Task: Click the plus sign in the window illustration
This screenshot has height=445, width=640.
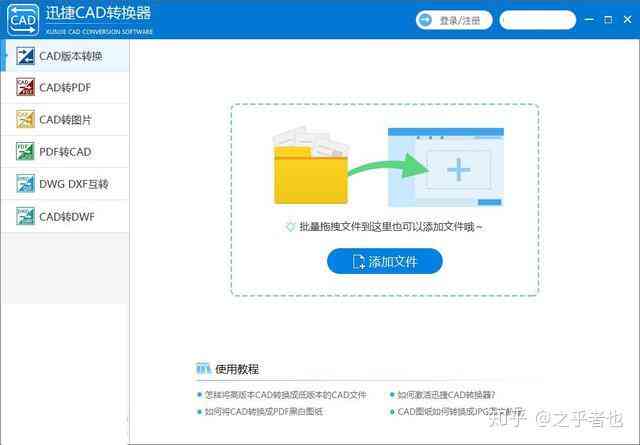Action: click(458, 169)
